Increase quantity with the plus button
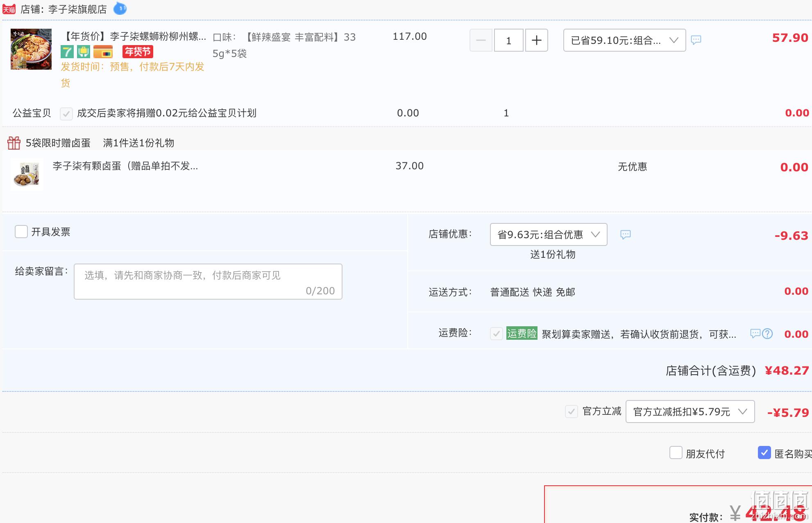812x523 pixels. 537,40
